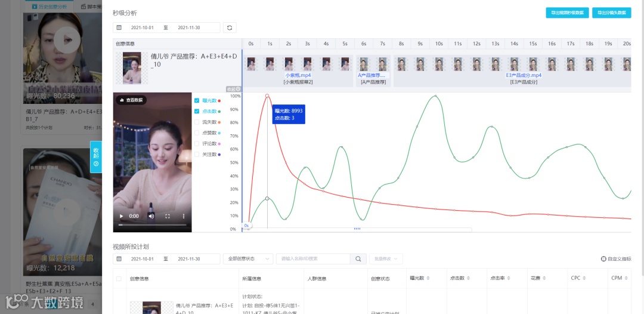The height and width of the screenshot is (314, 644).
Task: Enable 点赞数 metric checkbox
Action: coord(197,133)
